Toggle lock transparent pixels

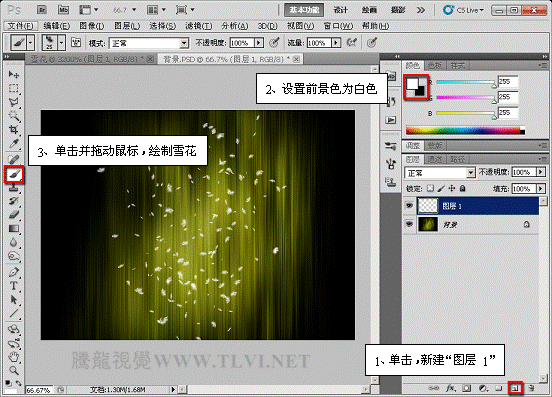(430, 189)
